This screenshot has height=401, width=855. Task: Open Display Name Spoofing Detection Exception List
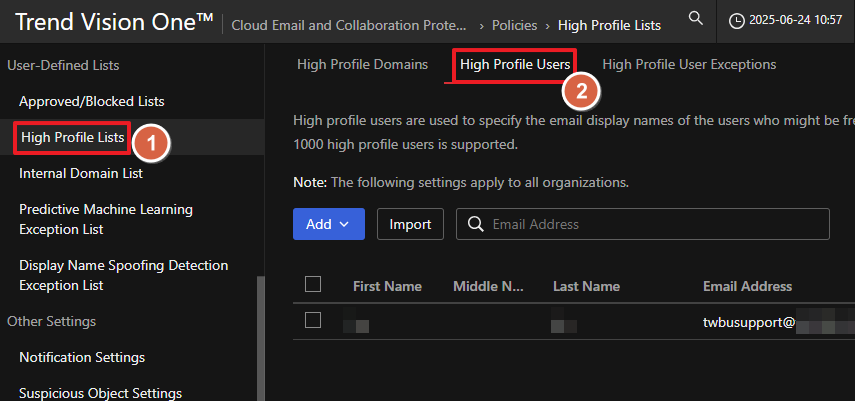[123, 275]
